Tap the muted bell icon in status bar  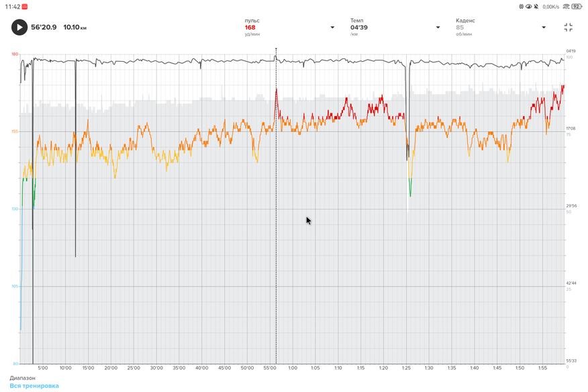pos(536,7)
